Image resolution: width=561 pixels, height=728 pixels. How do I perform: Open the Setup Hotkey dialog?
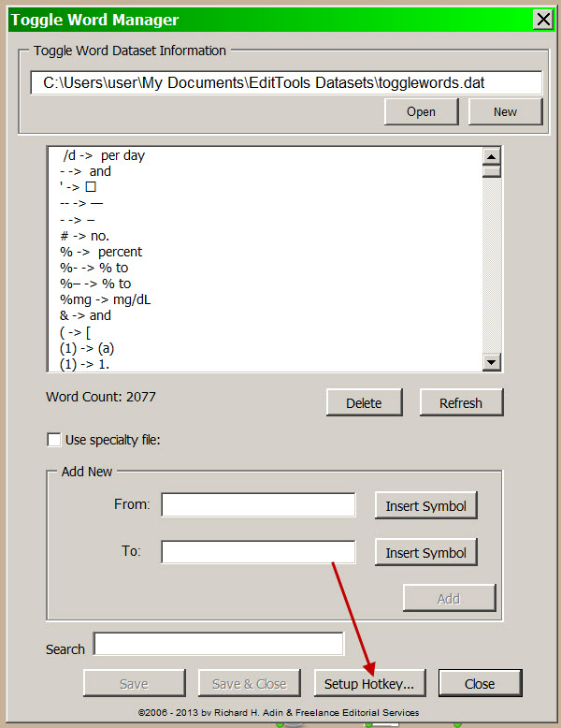pyautogui.click(x=368, y=683)
